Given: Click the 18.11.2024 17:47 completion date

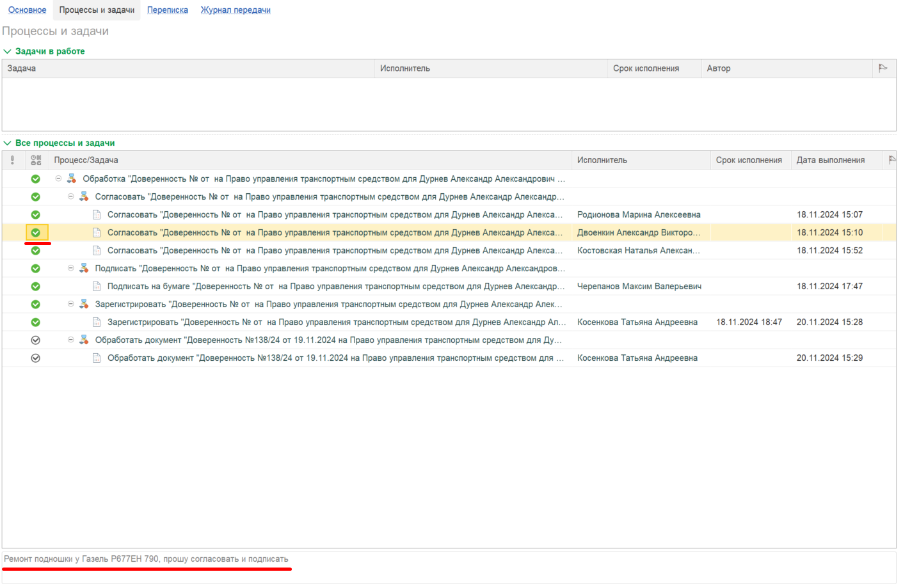Looking at the screenshot, I should tap(830, 287).
